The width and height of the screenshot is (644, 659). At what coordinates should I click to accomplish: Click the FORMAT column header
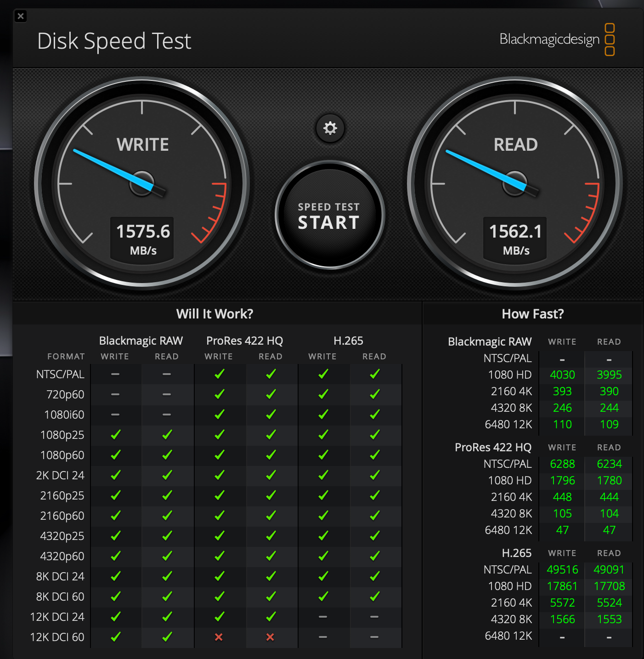pos(66,357)
